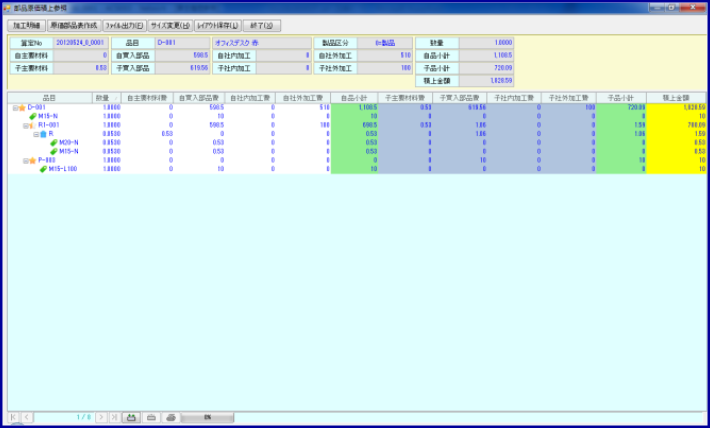Viewport: 710px width, 428px height.
Task: Click the 0.53 自主要材料費 cell in R row
Action: 147,134
